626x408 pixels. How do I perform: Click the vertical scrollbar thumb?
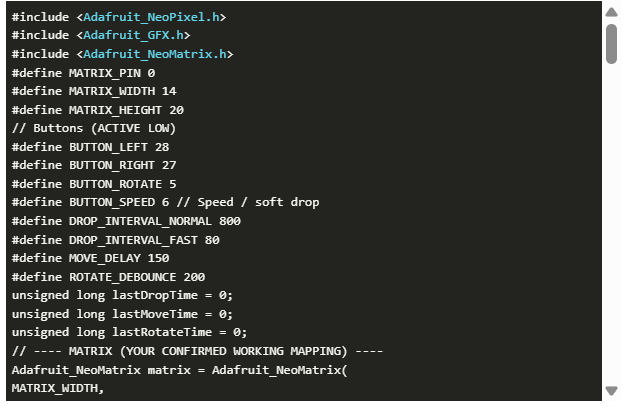coord(611,42)
